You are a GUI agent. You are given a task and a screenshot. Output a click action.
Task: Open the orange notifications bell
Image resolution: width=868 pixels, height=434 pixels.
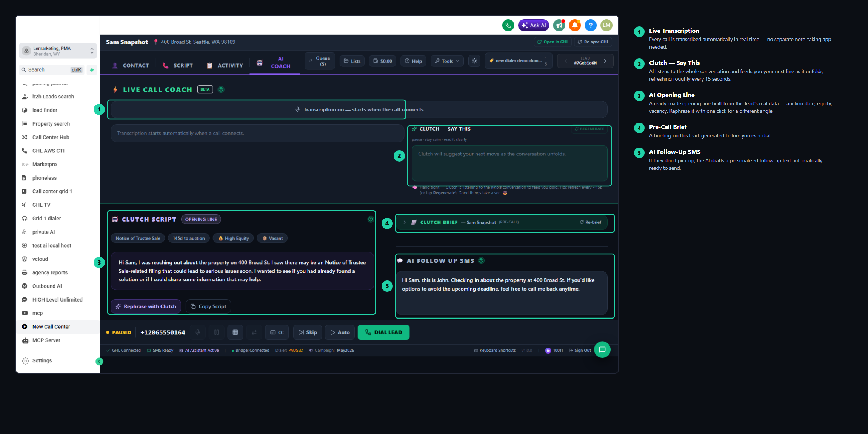tap(575, 25)
